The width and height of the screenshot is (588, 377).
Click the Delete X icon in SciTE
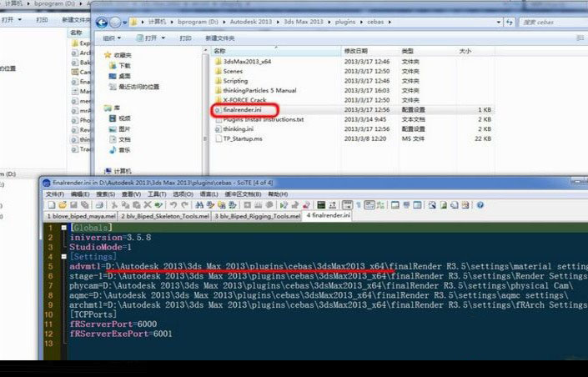(x=148, y=205)
